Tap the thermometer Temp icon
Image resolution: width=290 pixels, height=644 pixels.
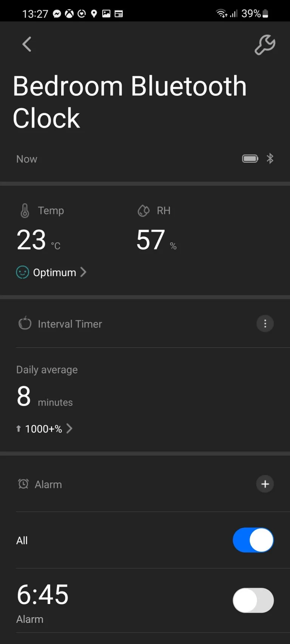pyautogui.click(x=25, y=211)
